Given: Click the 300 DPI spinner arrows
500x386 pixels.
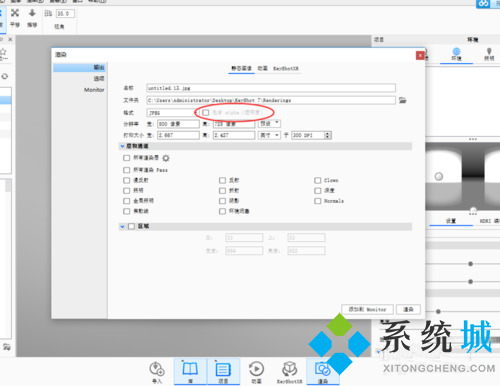Looking at the screenshot, I should click(x=328, y=135).
